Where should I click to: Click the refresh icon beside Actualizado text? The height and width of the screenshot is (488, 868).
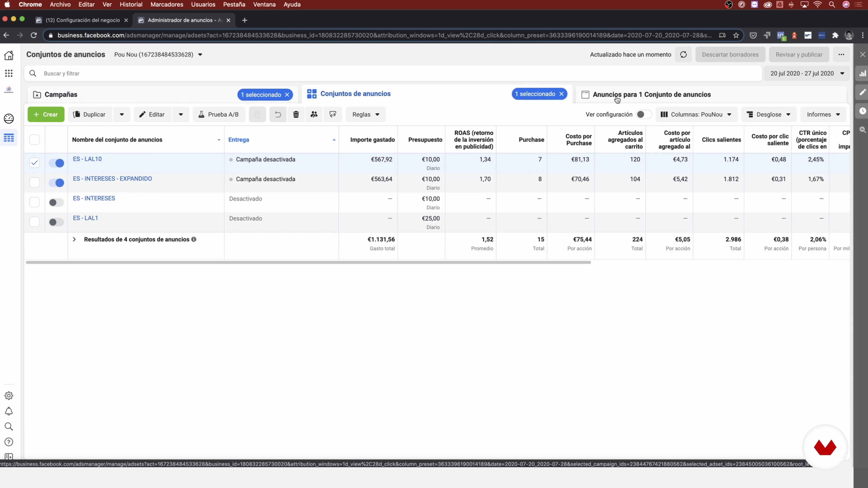click(x=683, y=54)
